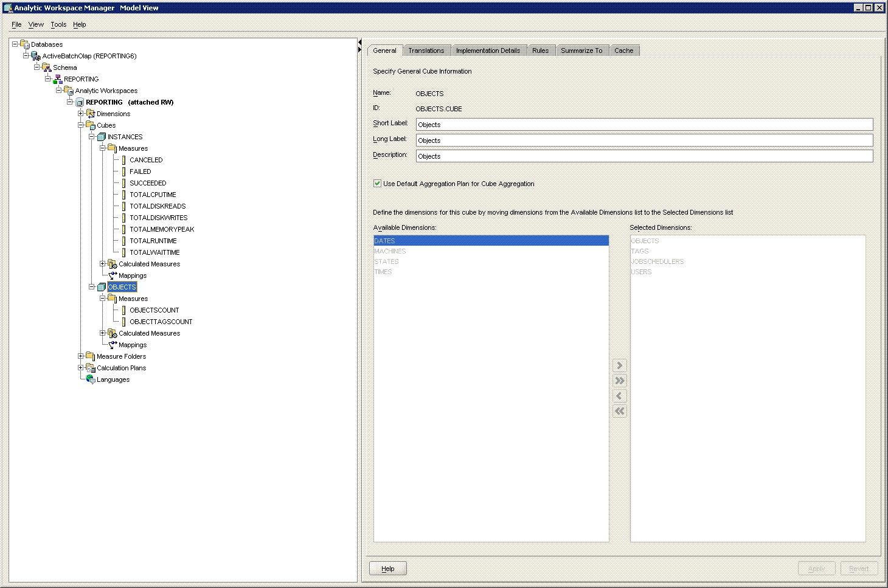The image size is (888, 588).
Task: Click the Revert button
Action: point(859,569)
